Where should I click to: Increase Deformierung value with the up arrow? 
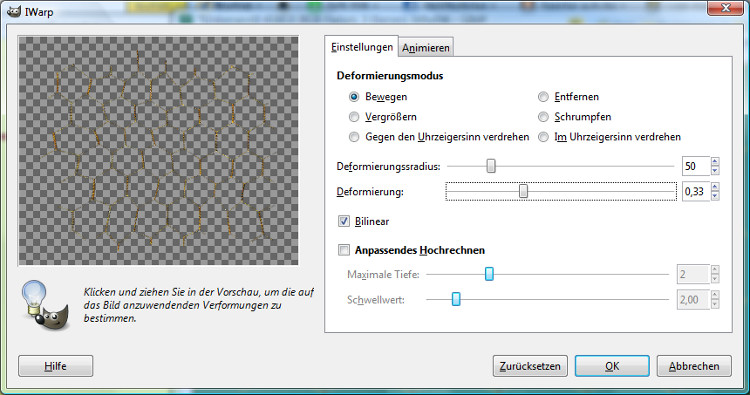coord(715,187)
